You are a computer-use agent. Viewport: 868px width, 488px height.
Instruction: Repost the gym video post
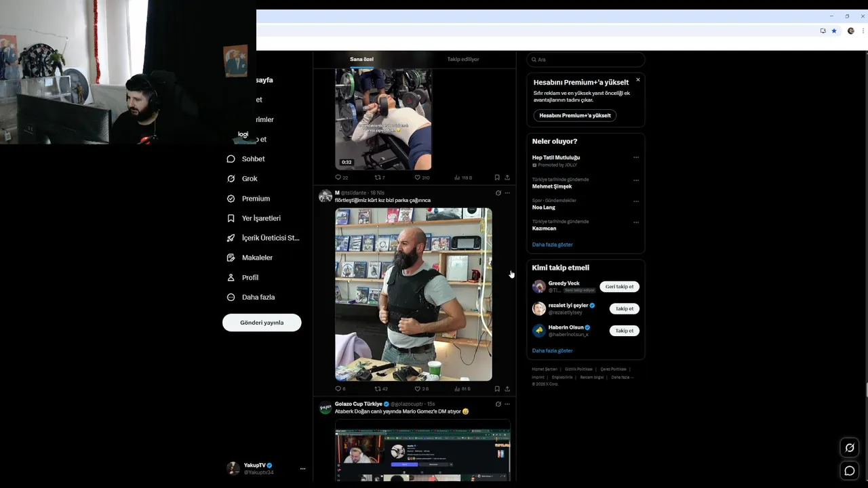coord(380,178)
